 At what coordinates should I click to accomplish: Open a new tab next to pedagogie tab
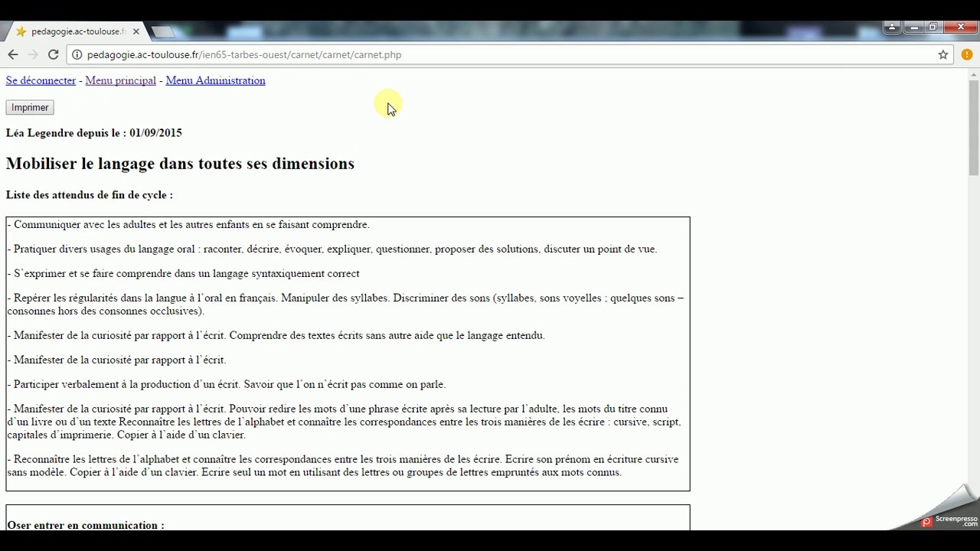[163, 31]
